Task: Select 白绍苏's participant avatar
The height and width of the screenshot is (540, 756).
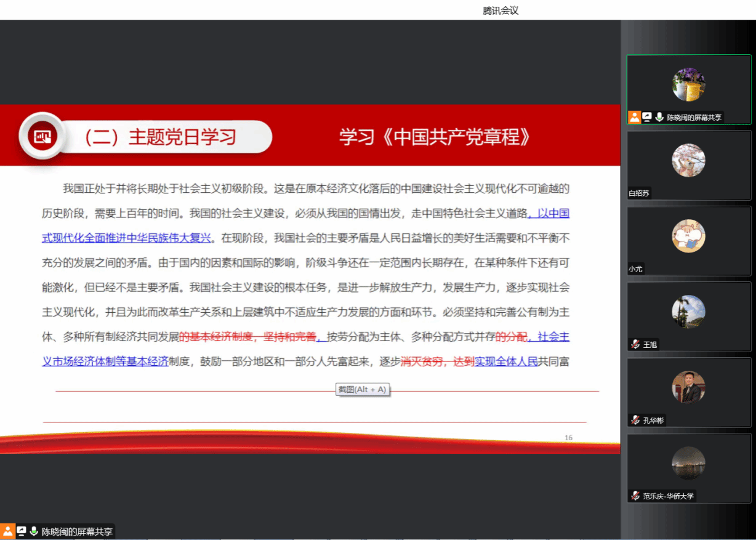Action: click(x=688, y=161)
